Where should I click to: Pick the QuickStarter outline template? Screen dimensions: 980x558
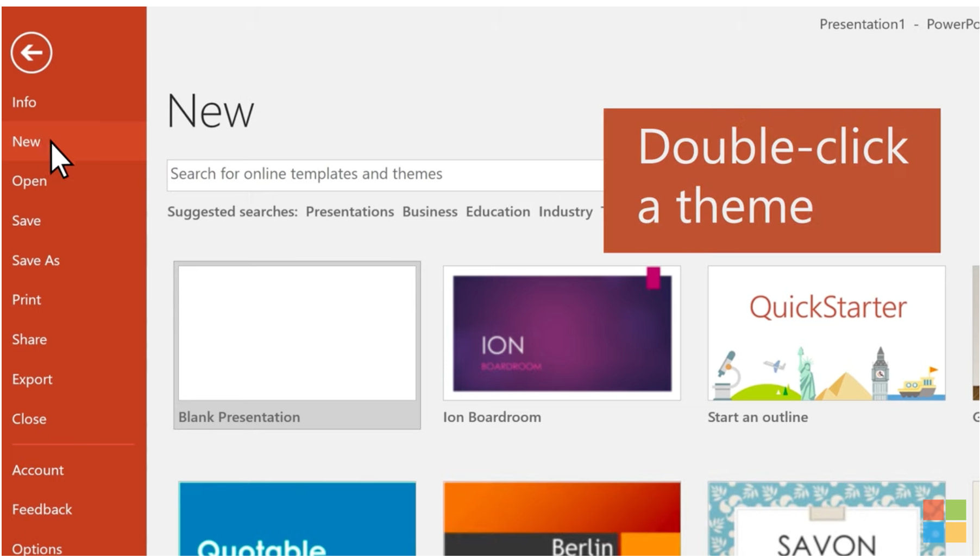tap(826, 333)
